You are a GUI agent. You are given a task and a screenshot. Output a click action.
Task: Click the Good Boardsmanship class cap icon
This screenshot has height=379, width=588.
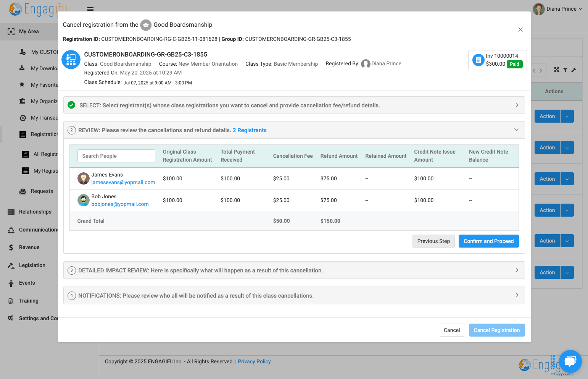(x=146, y=25)
